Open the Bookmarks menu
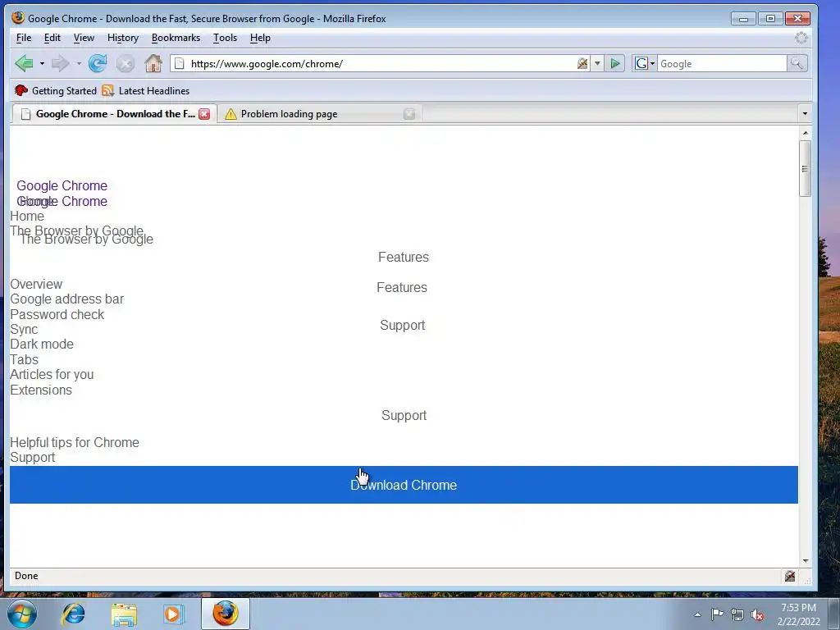This screenshot has width=840, height=630. pos(176,38)
